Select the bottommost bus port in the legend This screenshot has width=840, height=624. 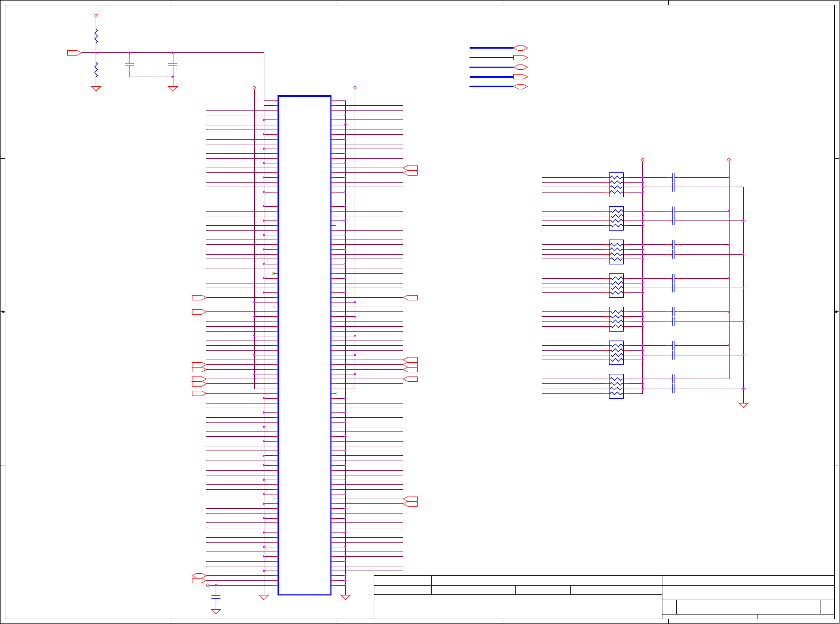click(521, 86)
